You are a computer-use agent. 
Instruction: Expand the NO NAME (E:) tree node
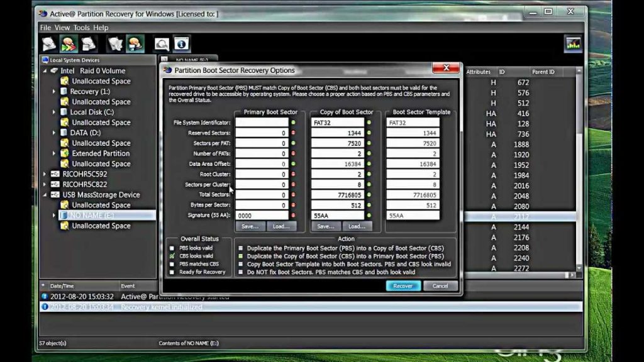tap(54, 215)
